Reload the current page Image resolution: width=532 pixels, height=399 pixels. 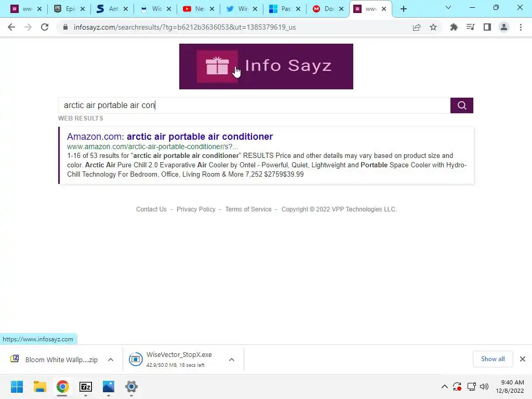coord(45,27)
